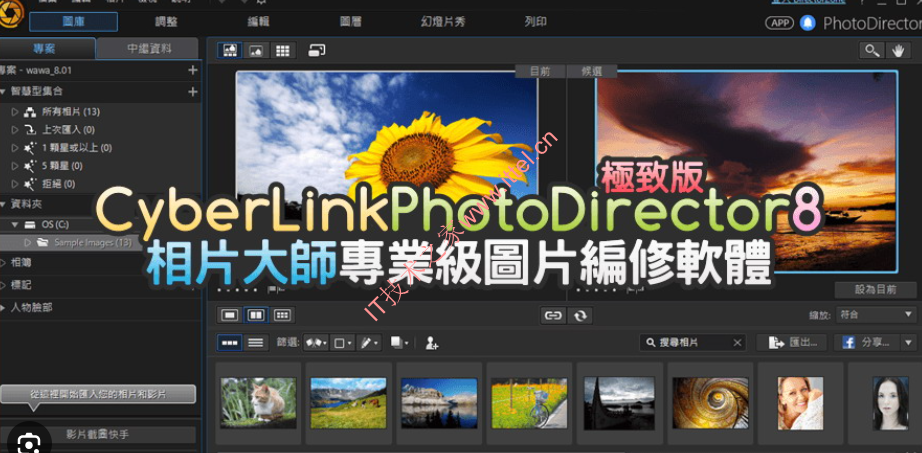Expand 上次匯入 (0) tree item

point(15,129)
